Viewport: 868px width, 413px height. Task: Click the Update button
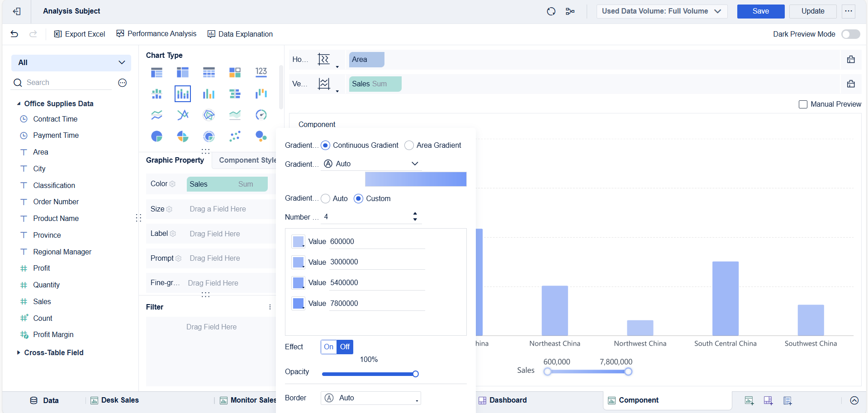(813, 11)
